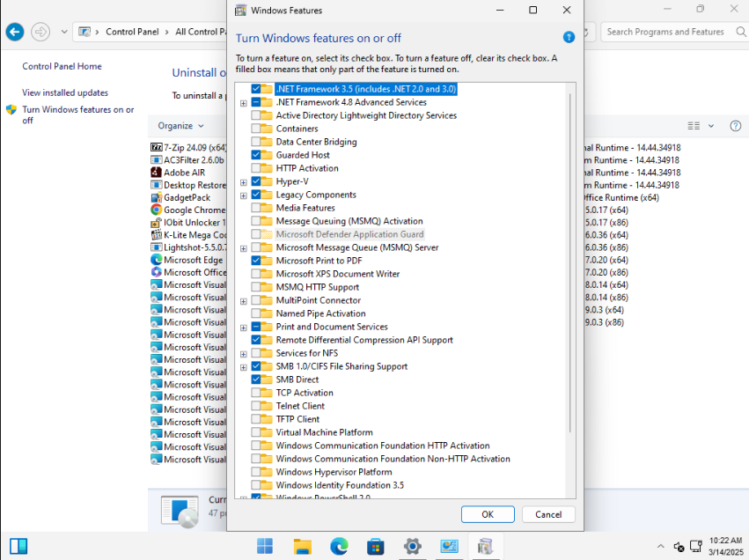Open the Organize dropdown menu
Viewport: 749px width, 560px height.
pos(180,126)
